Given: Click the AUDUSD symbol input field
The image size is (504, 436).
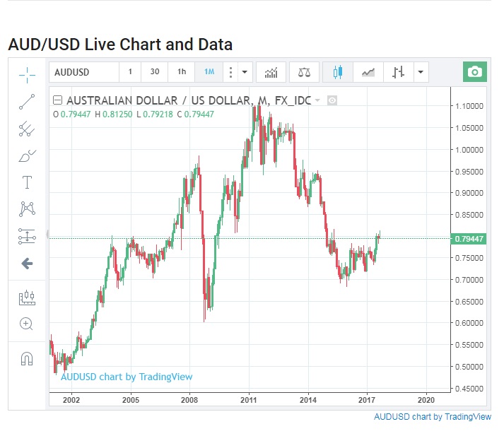Looking at the screenshot, I should point(83,72).
